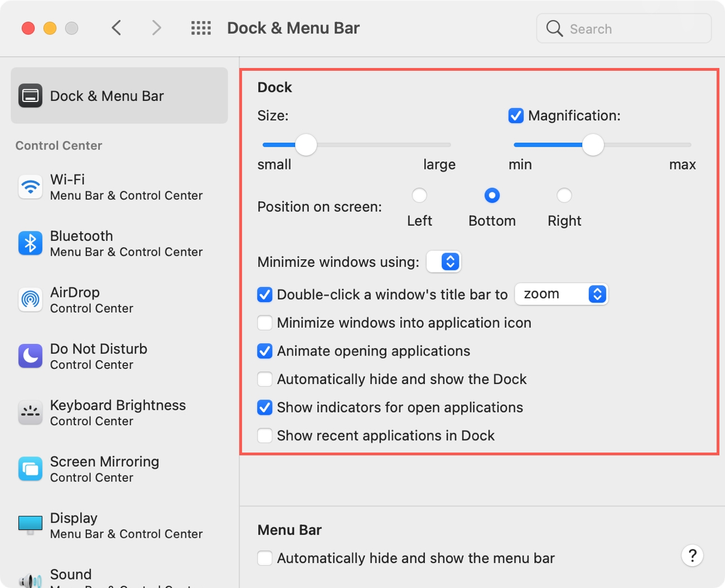
Task: Select Dock & Menu Bar sidebar item
Action: (119, 96)
